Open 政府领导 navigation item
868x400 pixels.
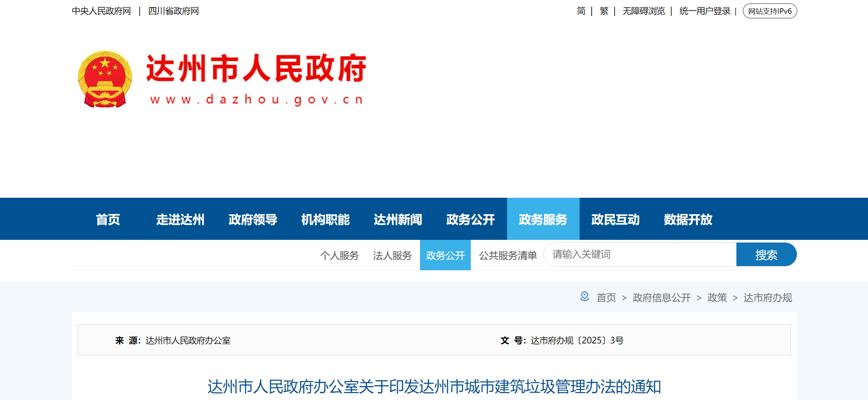point(253,219)
